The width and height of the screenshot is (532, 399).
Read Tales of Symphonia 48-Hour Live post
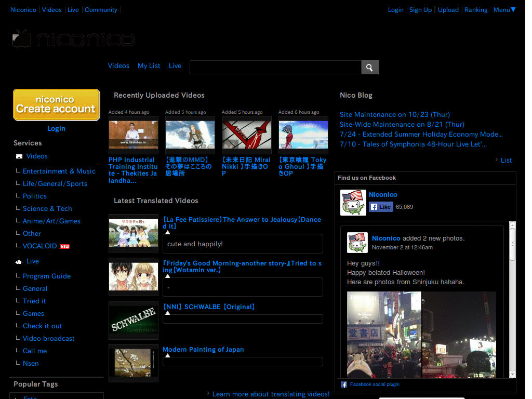413,144
